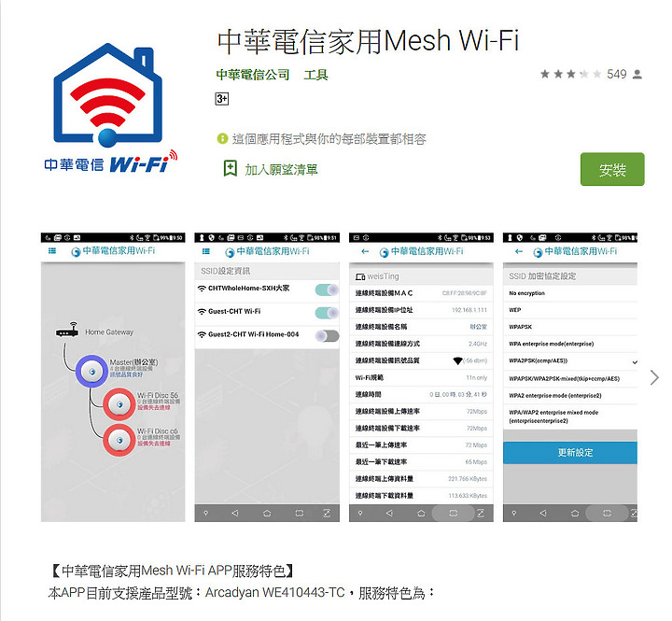Image resolution: width=672 pixels, height=621 pixels.
Task: Click the green 安裝 install button
Action: 612,169
